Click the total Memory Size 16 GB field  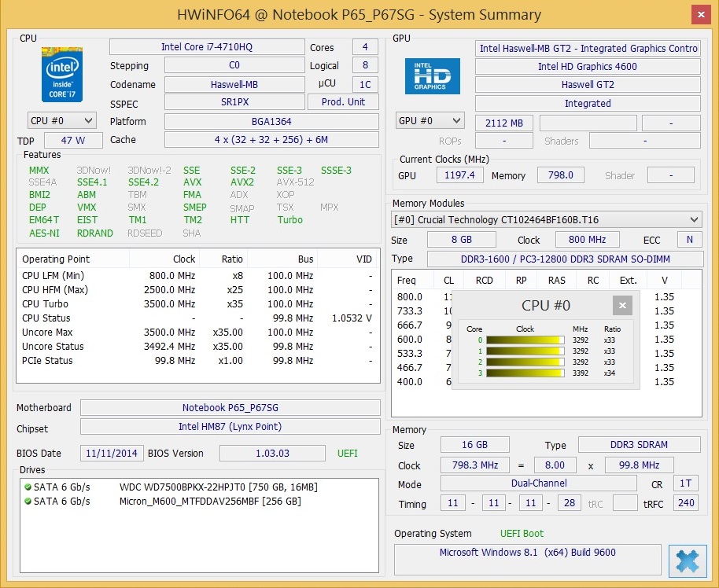(474, 445)
